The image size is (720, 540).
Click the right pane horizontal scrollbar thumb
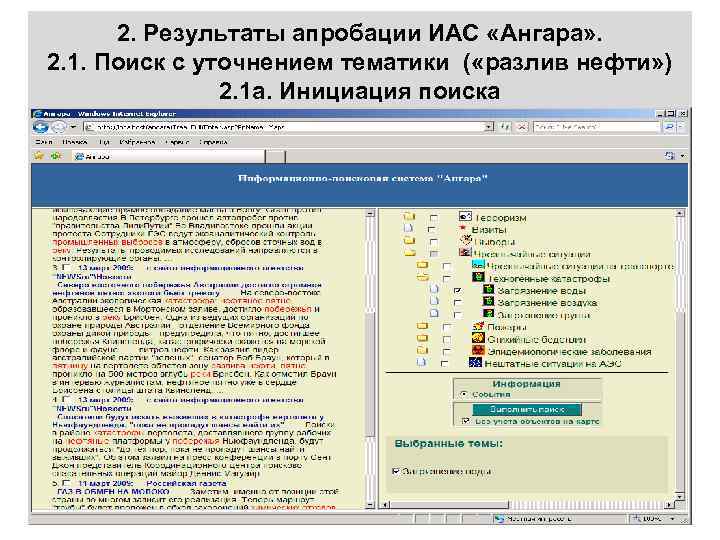450,504
